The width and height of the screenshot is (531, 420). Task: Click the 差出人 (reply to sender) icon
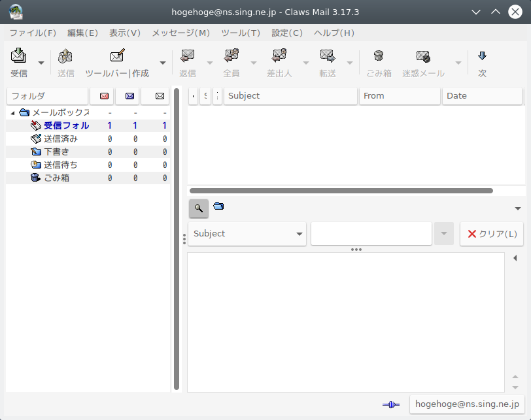click(279, 56)
